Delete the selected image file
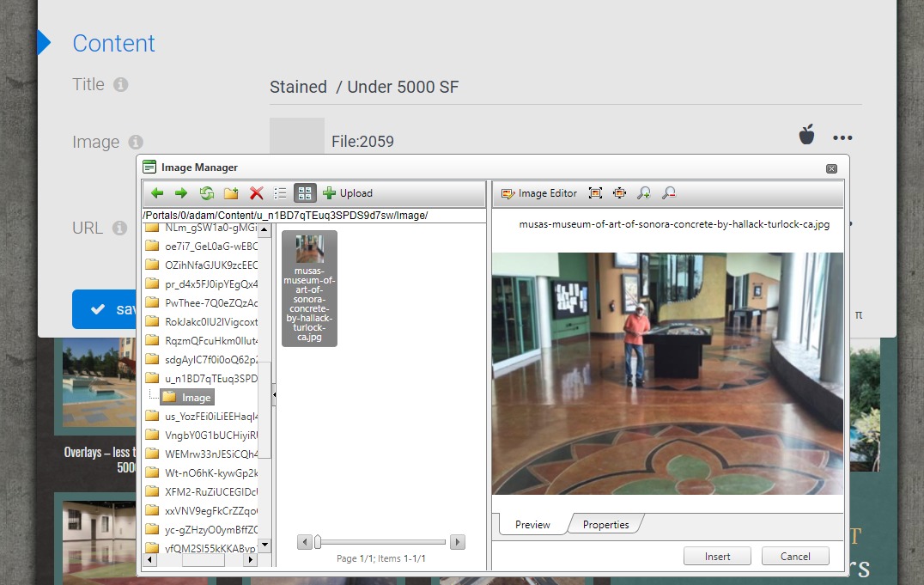Image resolution: width=924 pixels, height=585 pixels. 256,192
